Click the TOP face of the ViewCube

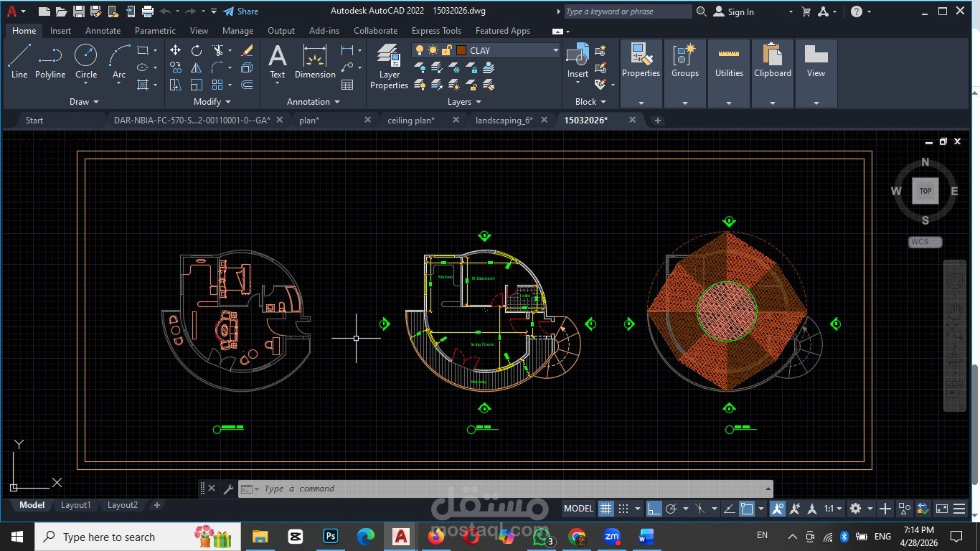point(925,191)
